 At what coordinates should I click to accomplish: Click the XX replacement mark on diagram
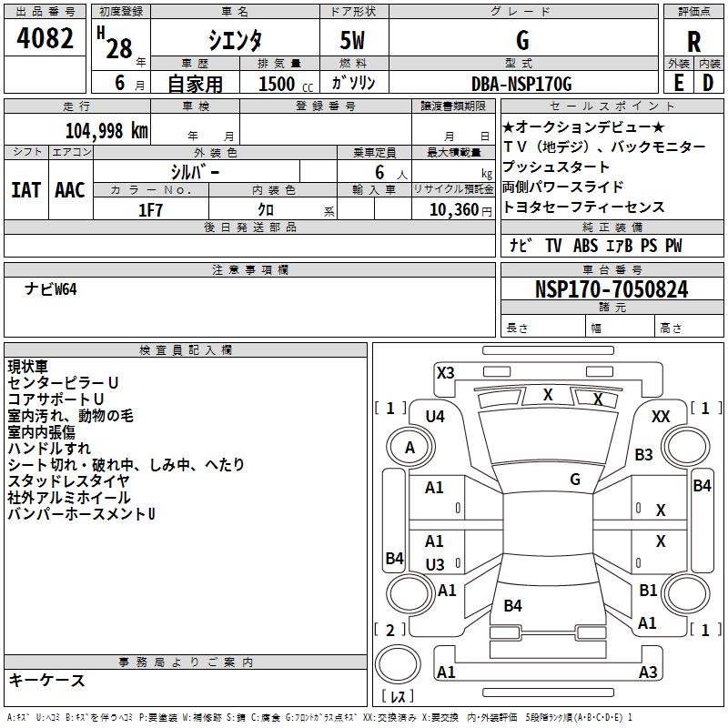coord(661,416)
